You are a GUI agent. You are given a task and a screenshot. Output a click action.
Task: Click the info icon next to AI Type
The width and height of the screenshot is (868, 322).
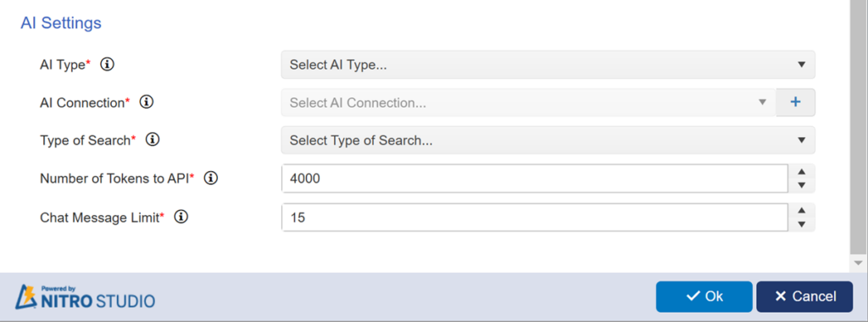(x=108, y=64)
